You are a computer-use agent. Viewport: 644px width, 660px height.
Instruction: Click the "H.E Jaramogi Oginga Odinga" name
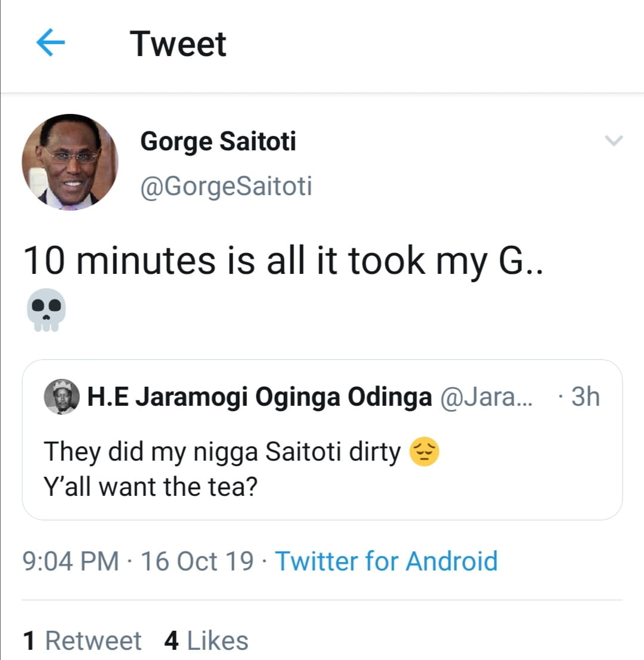click(259, 397)
